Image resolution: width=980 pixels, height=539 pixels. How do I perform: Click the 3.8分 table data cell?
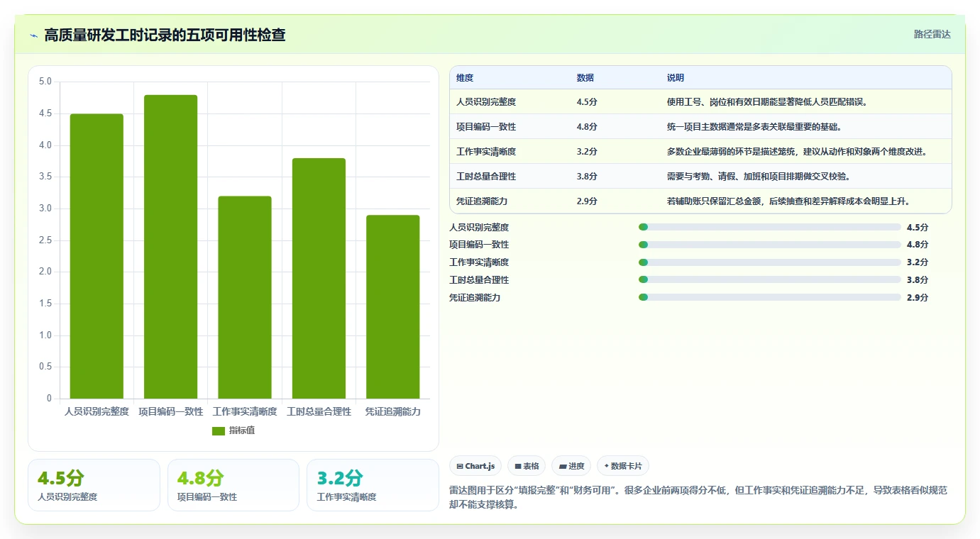587,176
